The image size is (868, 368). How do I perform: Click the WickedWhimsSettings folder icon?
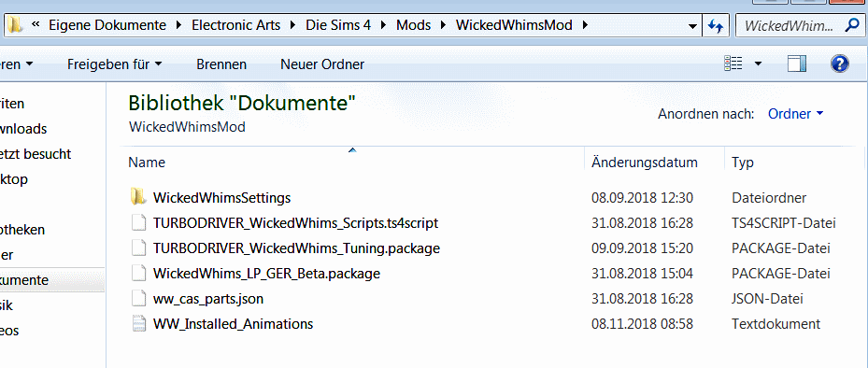coord(138,197)
